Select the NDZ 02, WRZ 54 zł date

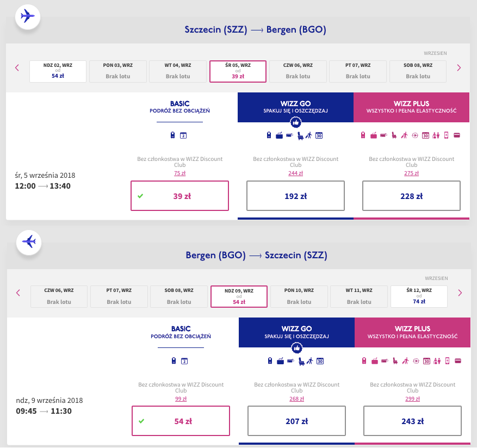[58, 71]
